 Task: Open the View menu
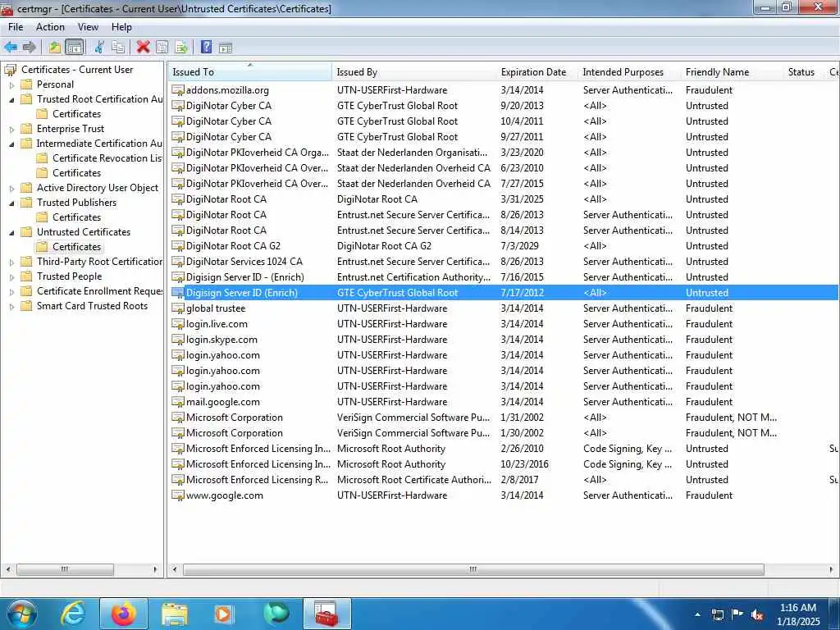coord(88,27)
